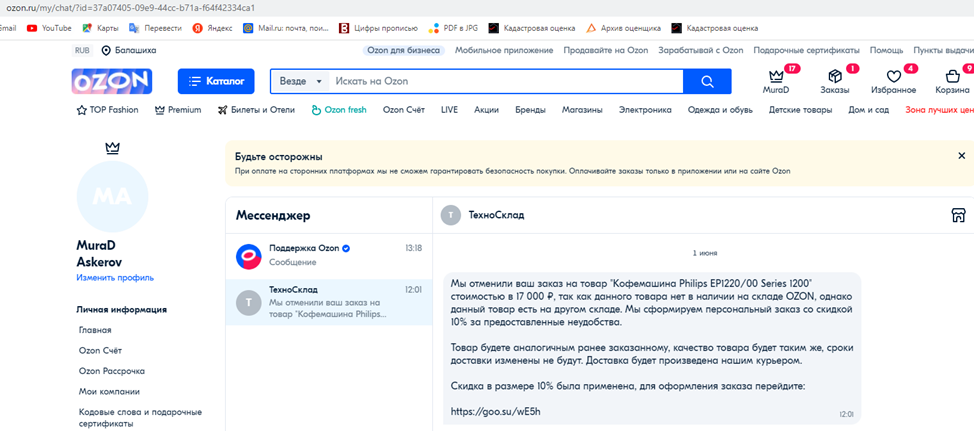
Task: Open Билеты и Отели category
Action: [256, 110]
